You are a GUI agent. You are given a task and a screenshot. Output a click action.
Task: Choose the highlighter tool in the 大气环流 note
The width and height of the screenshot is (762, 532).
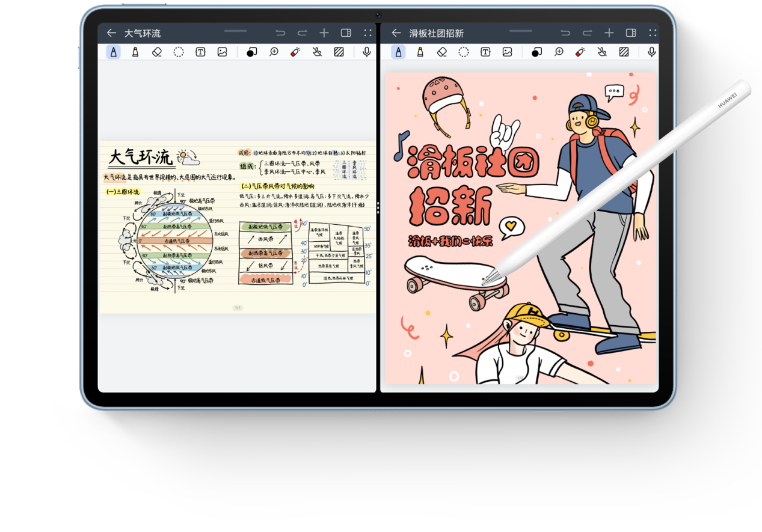pyautogui.click(x=135, y=52)
